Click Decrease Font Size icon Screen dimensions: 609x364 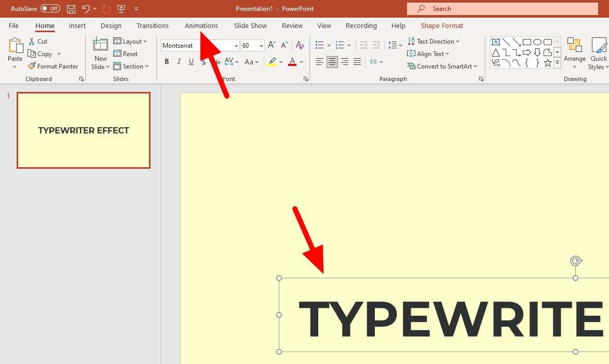(285, 45)
